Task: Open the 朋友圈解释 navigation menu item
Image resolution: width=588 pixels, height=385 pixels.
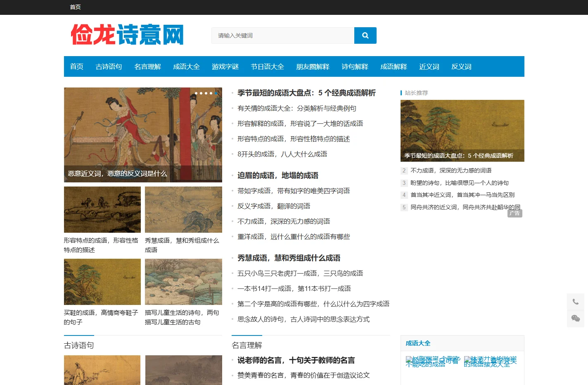Action: point(313,66)
